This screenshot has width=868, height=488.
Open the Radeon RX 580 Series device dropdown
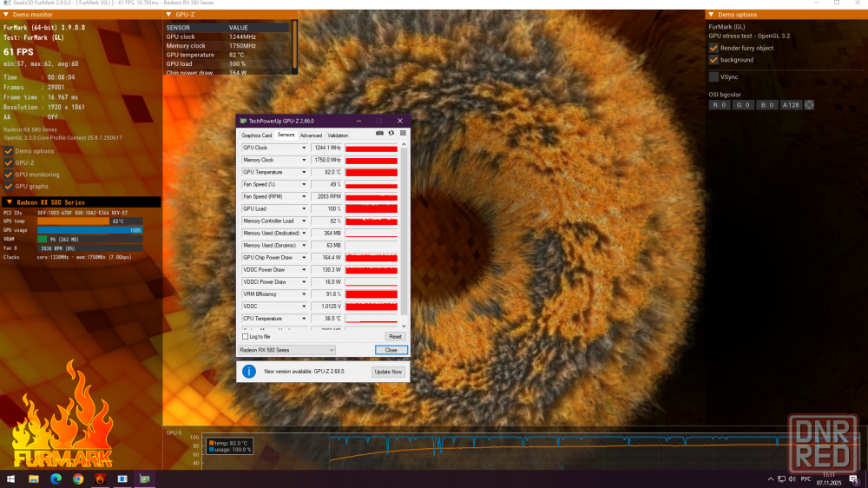tap(286, 350)
